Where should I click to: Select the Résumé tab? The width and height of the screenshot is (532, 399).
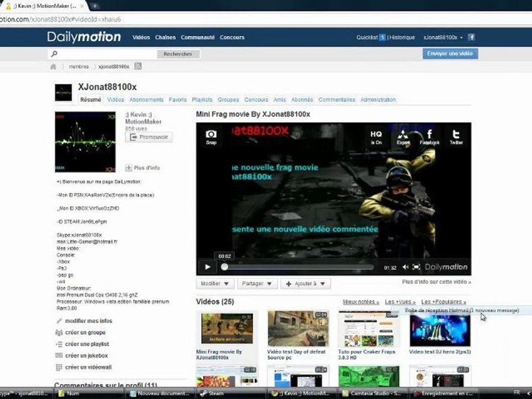[x=90, y=99]
